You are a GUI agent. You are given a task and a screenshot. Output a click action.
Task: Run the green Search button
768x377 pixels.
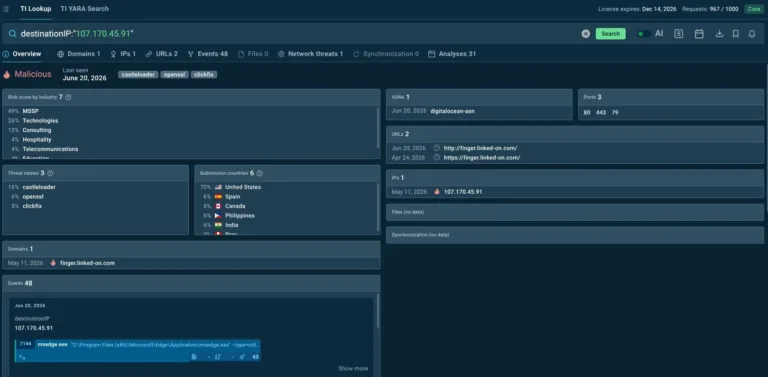610,34
